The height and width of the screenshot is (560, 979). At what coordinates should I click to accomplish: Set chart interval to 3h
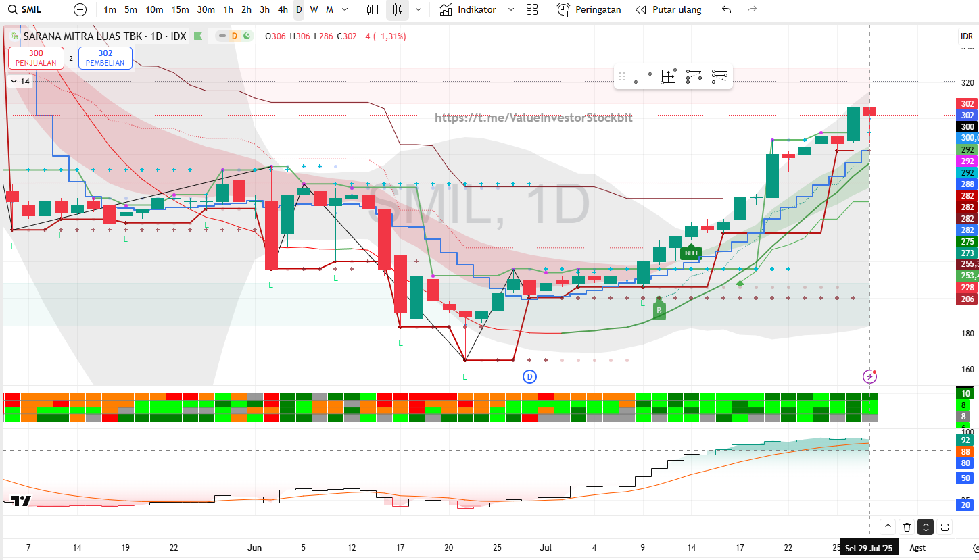[264, 9]
